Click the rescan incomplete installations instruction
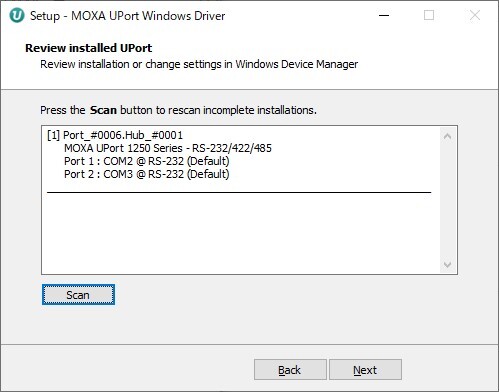Screen dimensions: 499x392 [178, 110]
